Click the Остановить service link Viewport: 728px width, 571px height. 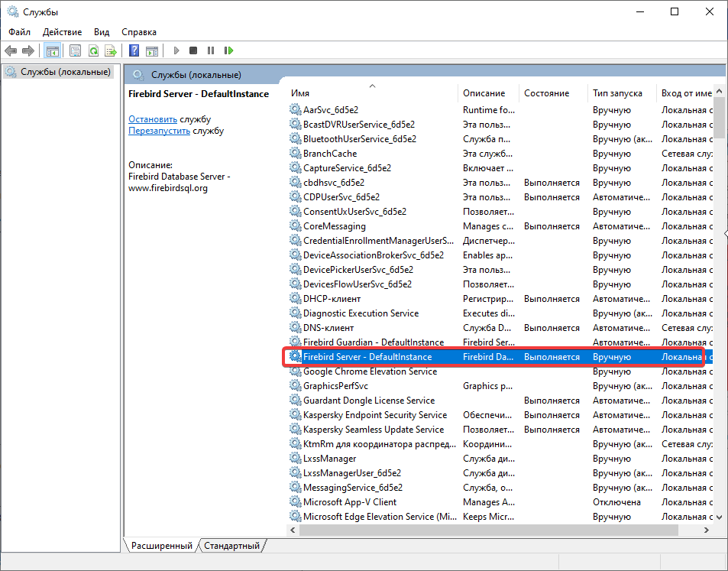(x=153, y=119)
